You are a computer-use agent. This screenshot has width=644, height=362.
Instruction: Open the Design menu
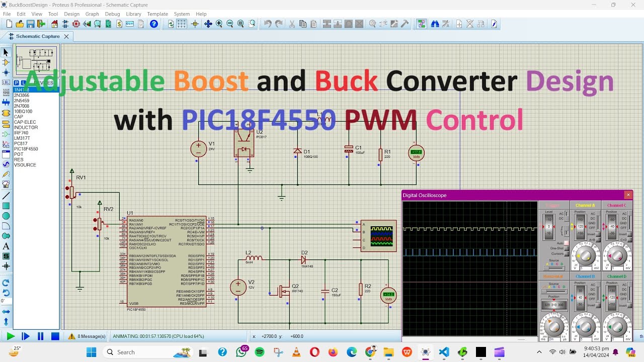tap(71, 14)
